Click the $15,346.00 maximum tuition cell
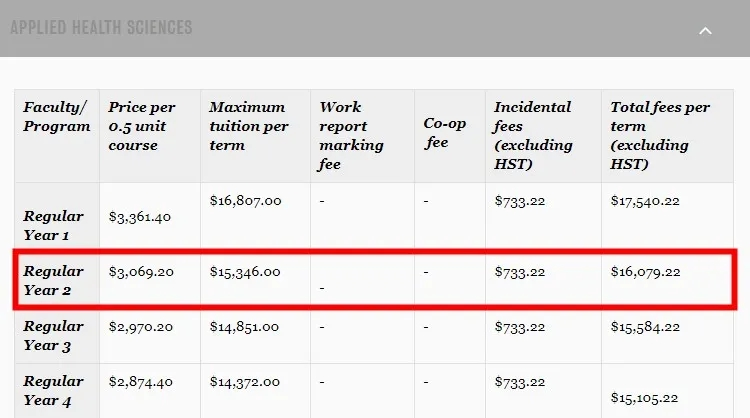 (x=245, y=271)
